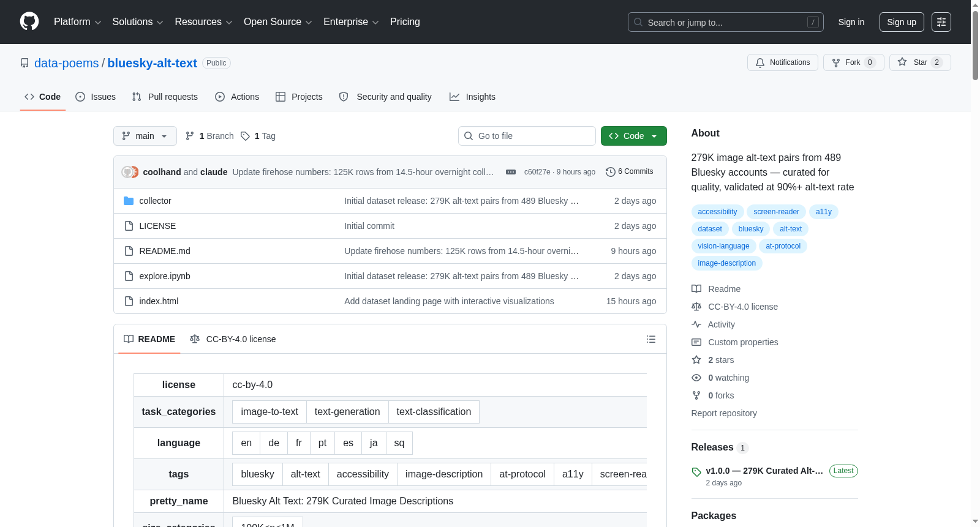980x527 pixels.
Task: Open the GitHub homepage logo
Action: coord(29,22)
